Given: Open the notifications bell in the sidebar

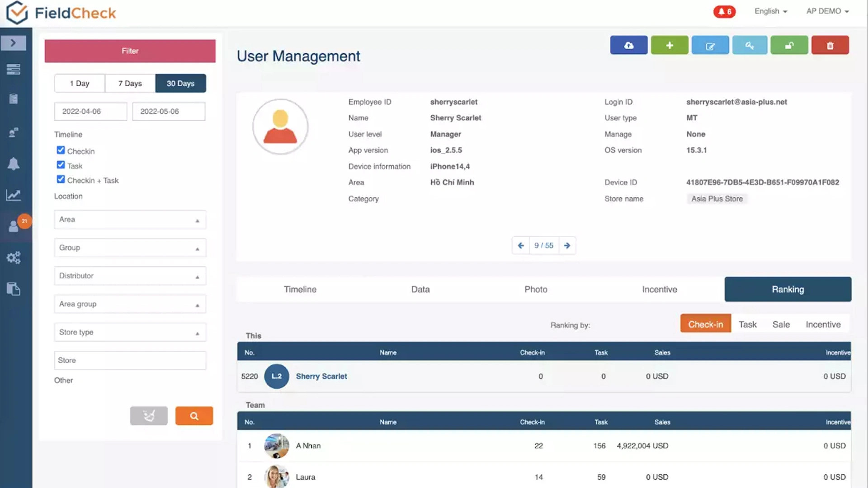Looking at the screenshot, I should click(14, 164).
